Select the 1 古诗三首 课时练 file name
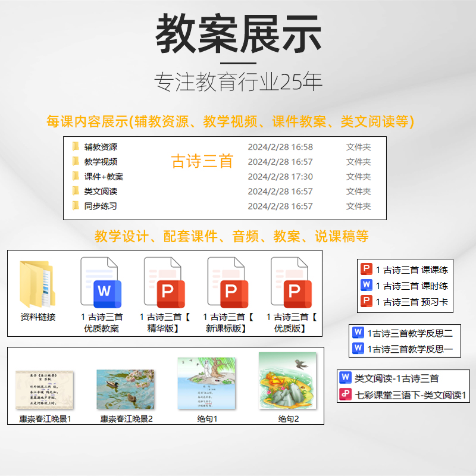Screen dimensions: 476x476 [x=412, y=286]
